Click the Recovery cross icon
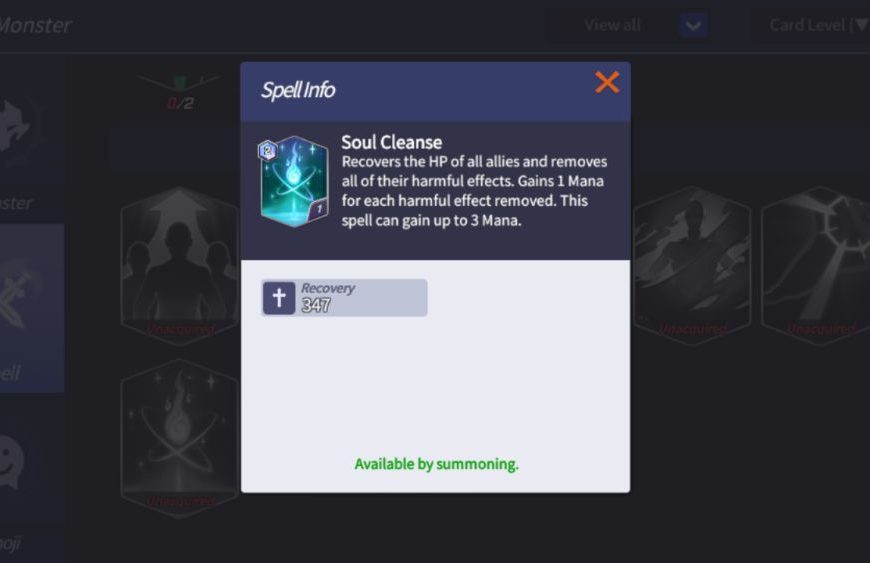The height and width of the screenshot is (563, 870). tap(279, 298)
